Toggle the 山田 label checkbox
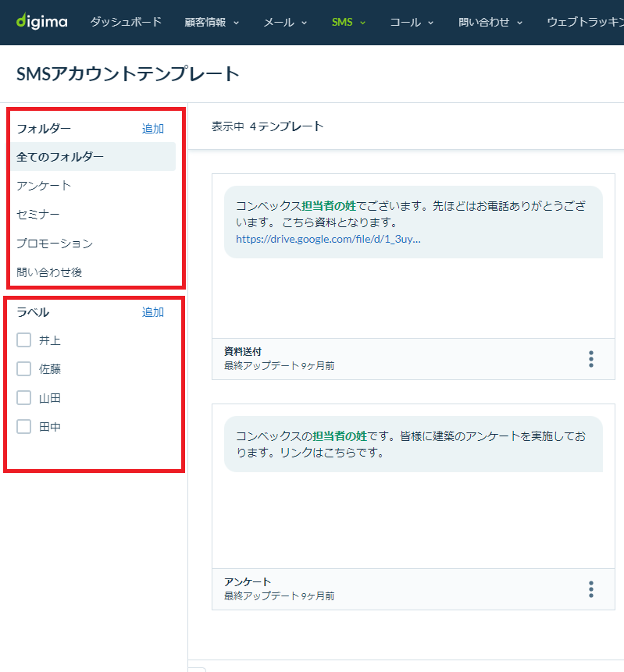 pos(23,398)
